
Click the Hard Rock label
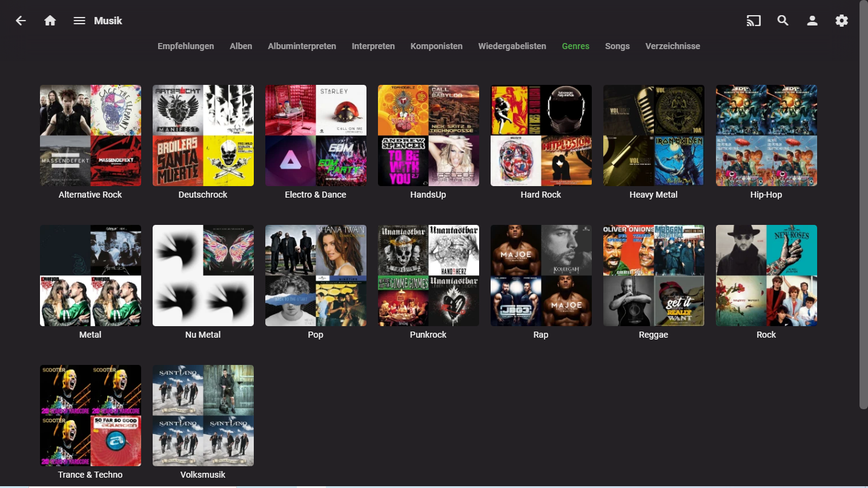541,195
